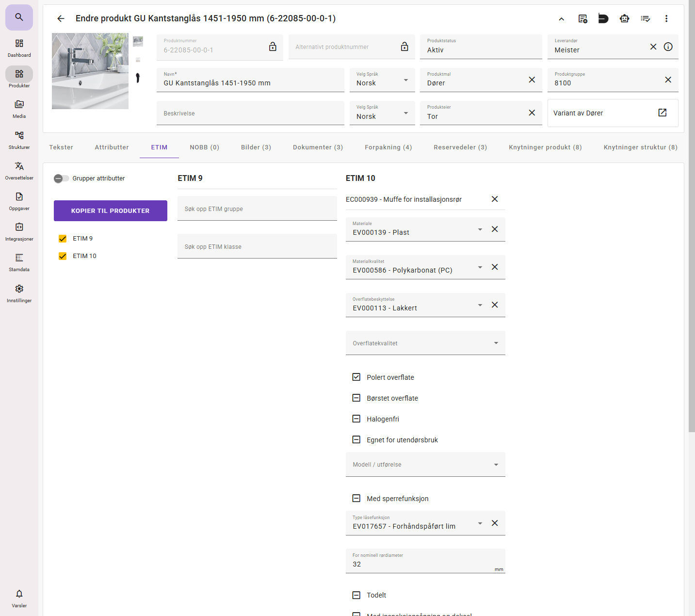This screenshot has height=616, width=695.
Task: Open the Dokumenter (3) tab
Action: pos(318,147)
